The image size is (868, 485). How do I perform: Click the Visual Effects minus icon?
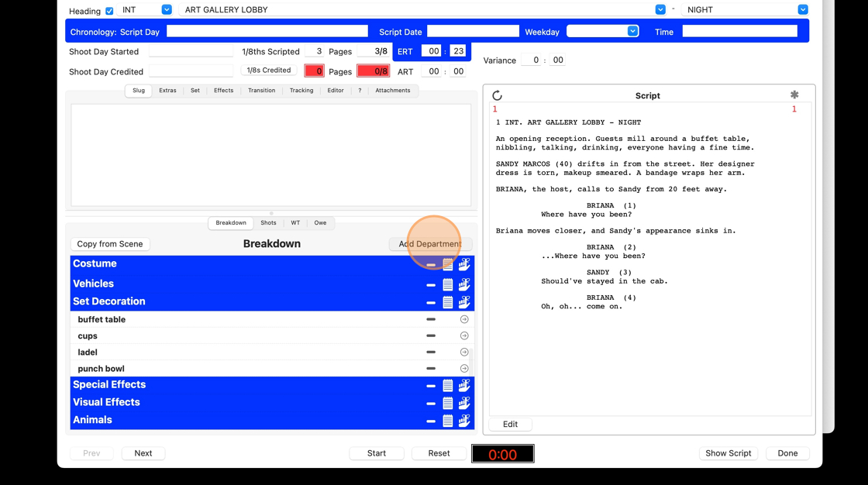(431, 404)
